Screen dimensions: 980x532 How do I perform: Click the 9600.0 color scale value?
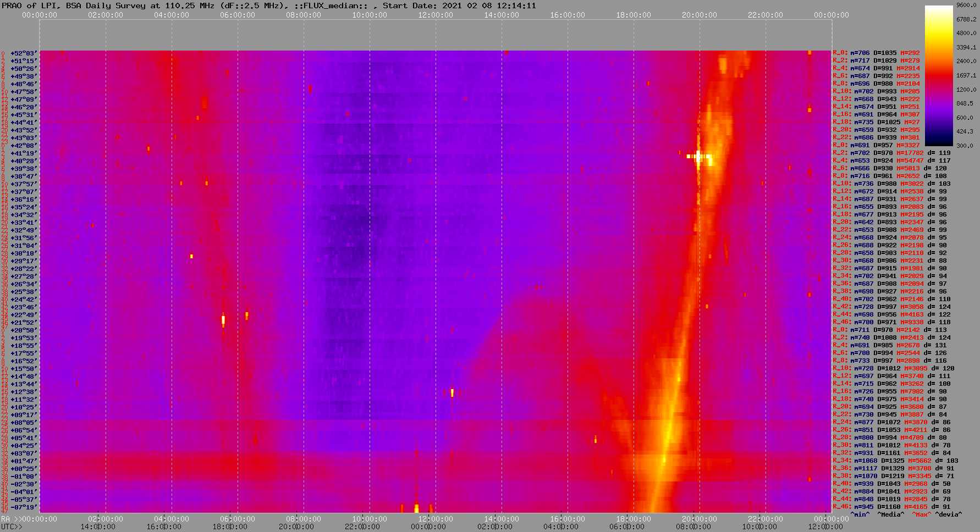(966, 5)
